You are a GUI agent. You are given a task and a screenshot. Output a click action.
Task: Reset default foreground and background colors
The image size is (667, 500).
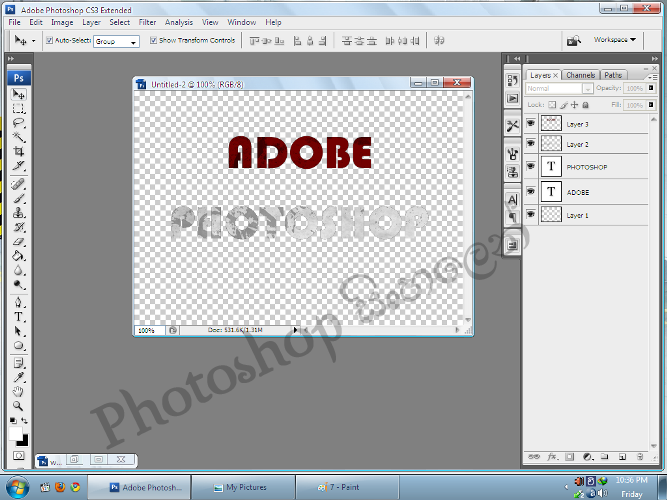coord(13,420)
